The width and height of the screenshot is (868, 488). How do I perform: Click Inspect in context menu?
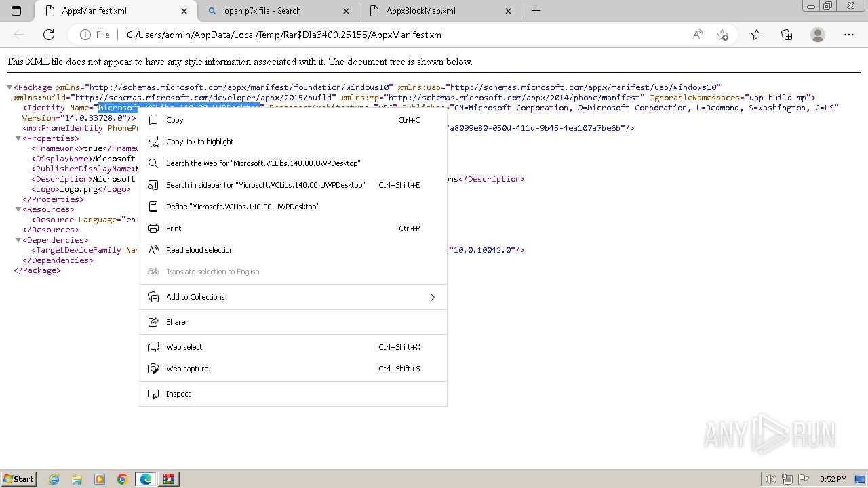[x=292, y=394]
